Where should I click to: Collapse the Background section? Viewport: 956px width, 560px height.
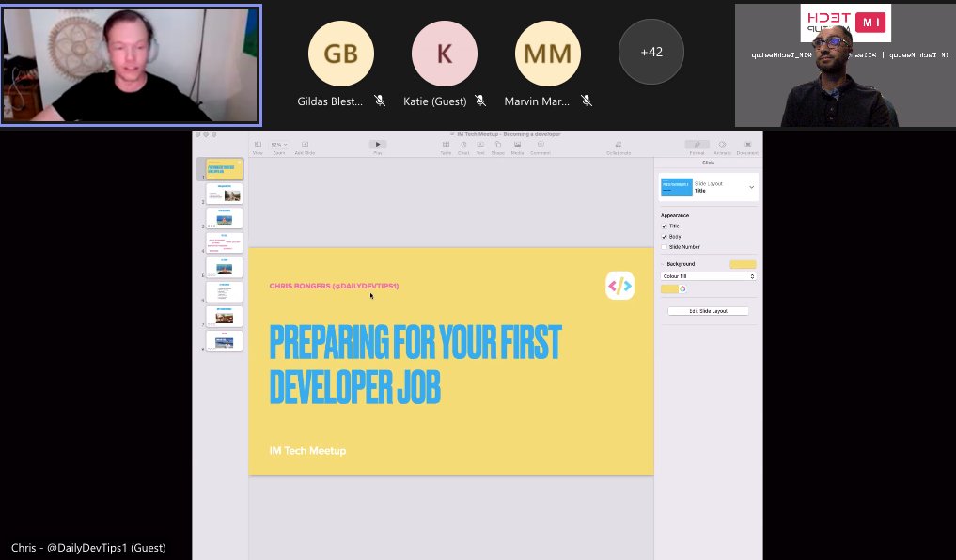point(662,262)
